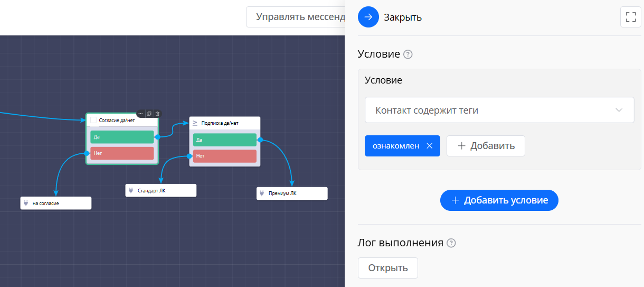Click the plug icon on Стандарт ЛК

[x=131, y=190]
